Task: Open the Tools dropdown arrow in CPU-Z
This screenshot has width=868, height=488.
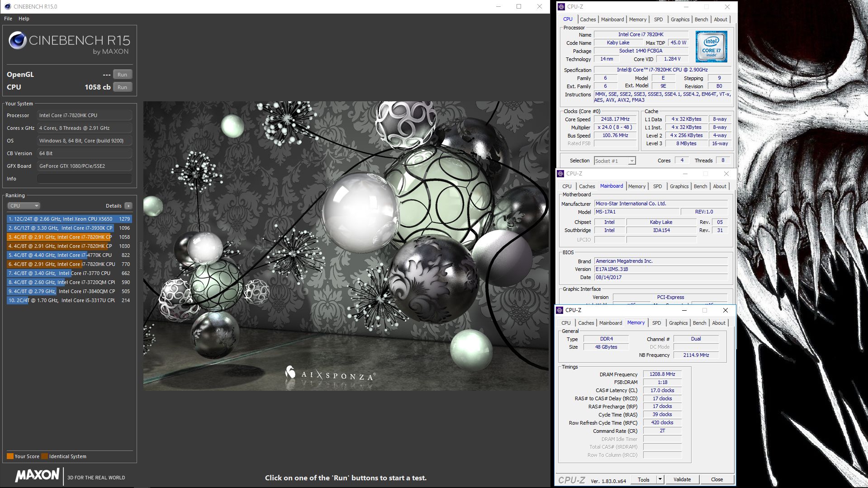Action: (660, 479)
